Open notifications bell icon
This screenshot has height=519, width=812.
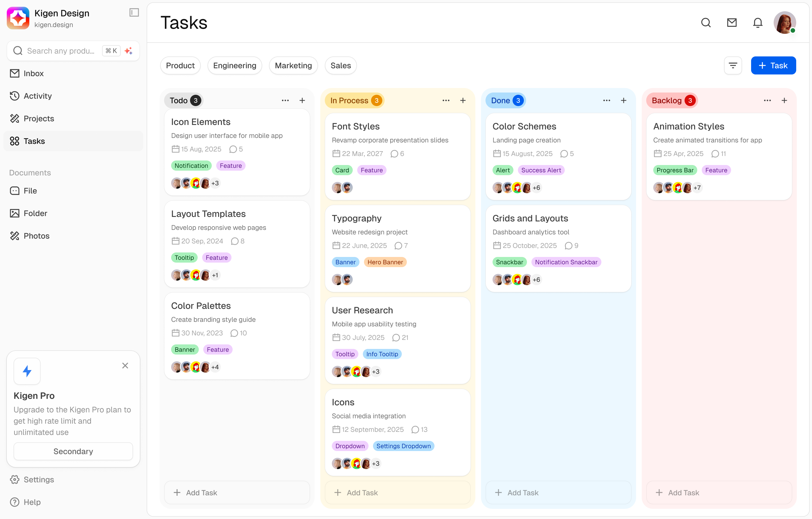tap(757, 23)
